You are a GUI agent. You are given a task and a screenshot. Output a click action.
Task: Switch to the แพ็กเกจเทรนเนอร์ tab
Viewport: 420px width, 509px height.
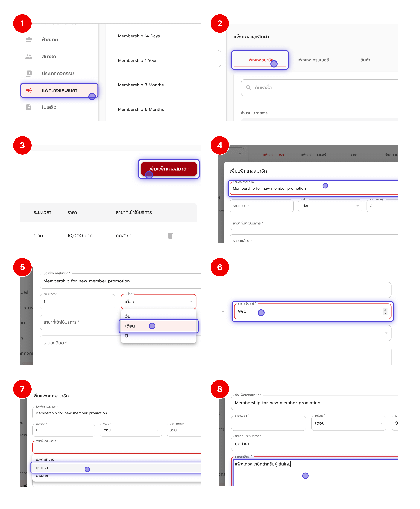313,60
